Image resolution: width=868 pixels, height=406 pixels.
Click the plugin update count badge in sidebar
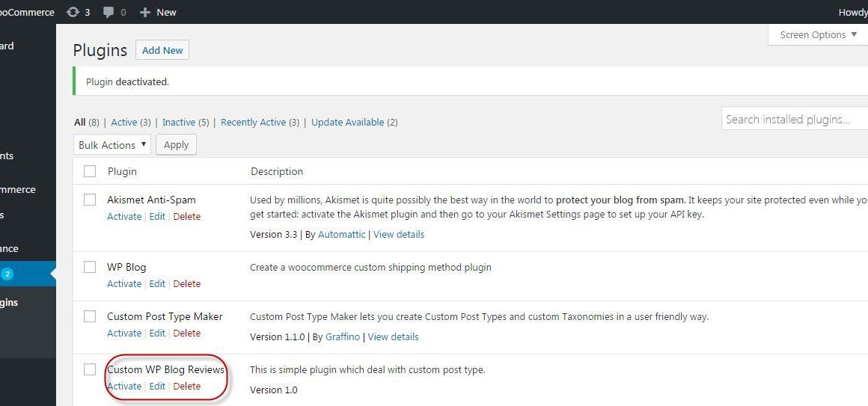[x=7, y=273]
